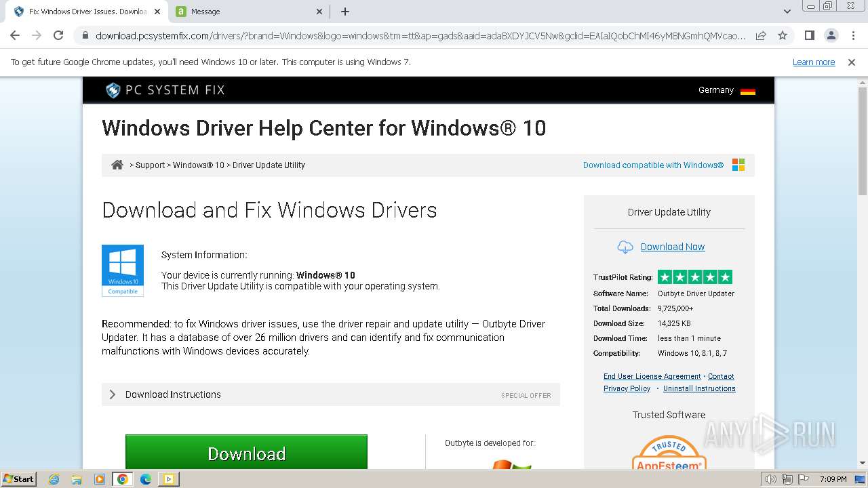Open Windows Media Player from taskbar
868x488 pixels.
100,479
